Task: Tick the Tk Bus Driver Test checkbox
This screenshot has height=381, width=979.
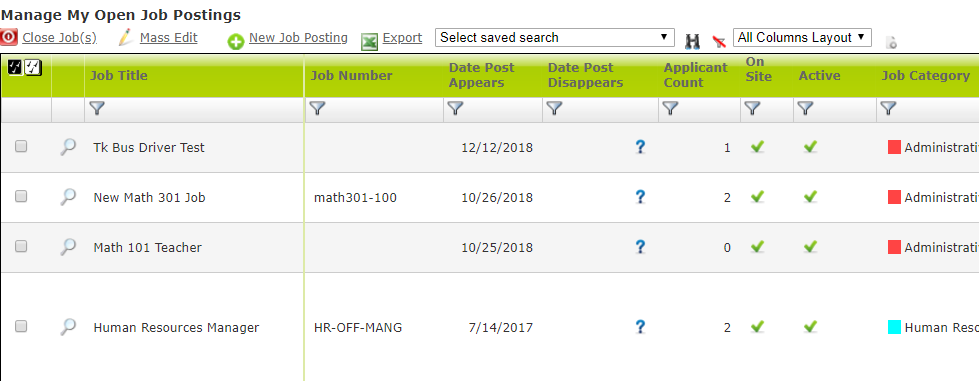Action: point(21,146)
